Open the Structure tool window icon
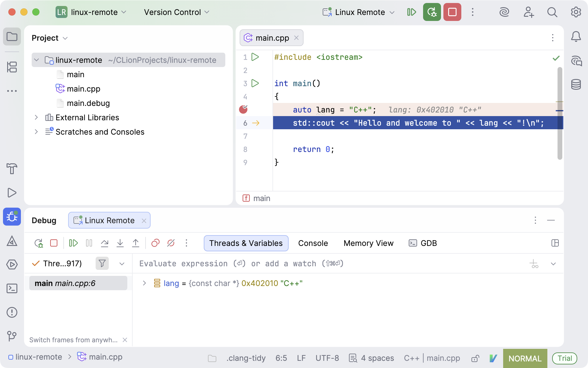The width and height of the screenshot is (588, 368). tap(12, 67)
